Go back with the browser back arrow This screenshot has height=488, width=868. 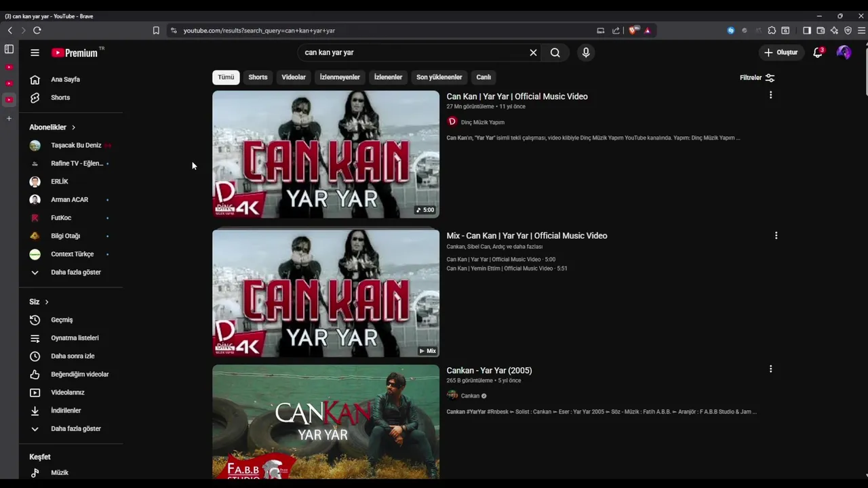point(9,30)
